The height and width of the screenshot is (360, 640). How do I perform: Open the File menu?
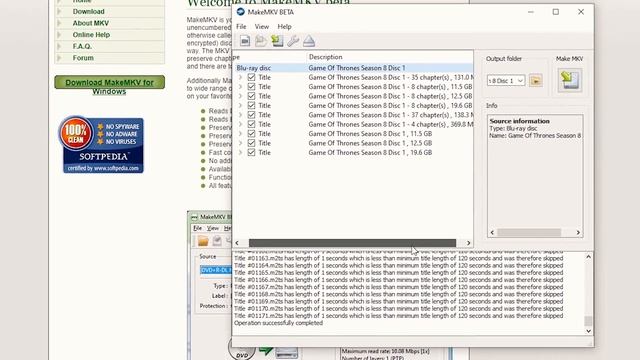click(241, 27)
